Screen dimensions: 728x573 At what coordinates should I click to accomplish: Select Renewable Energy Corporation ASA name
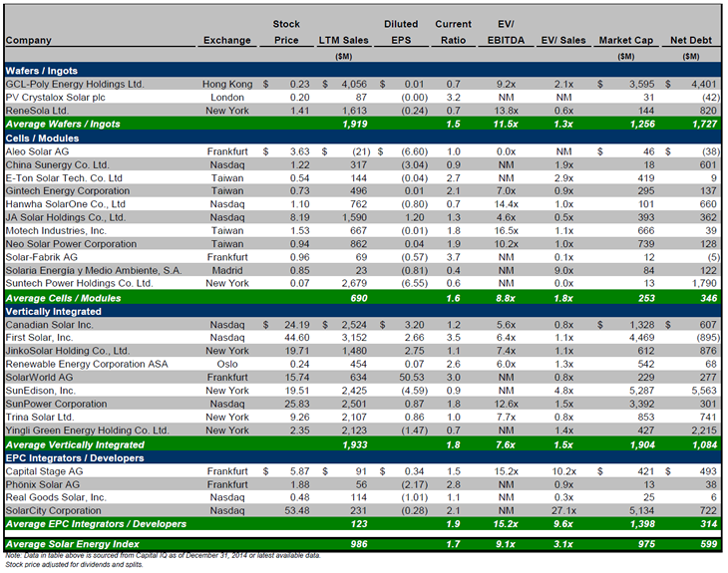point(87,364)
